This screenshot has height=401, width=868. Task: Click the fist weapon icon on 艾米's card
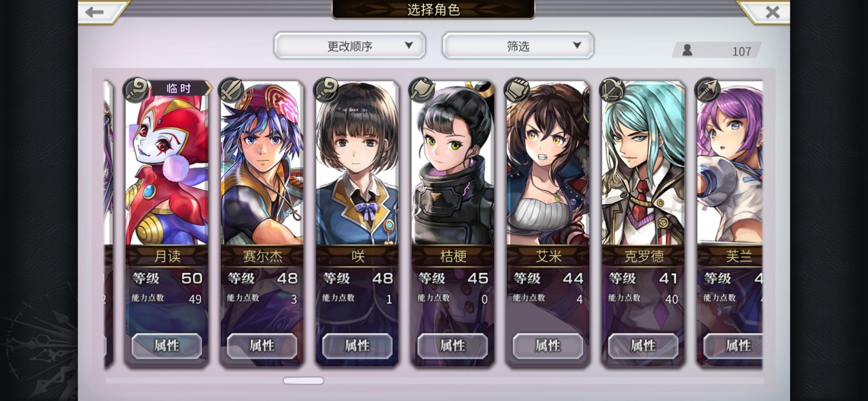(x=517, y=90)
